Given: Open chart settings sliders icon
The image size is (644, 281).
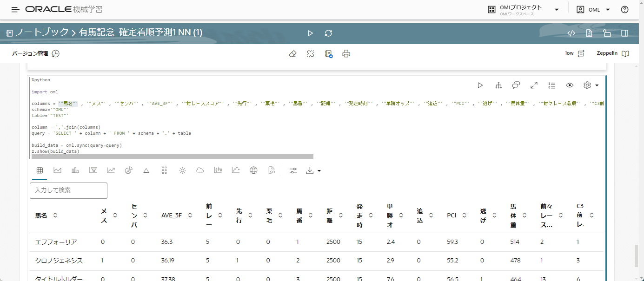Looking at the screenshot, I should pyautogui.click(x=293, y=170).
